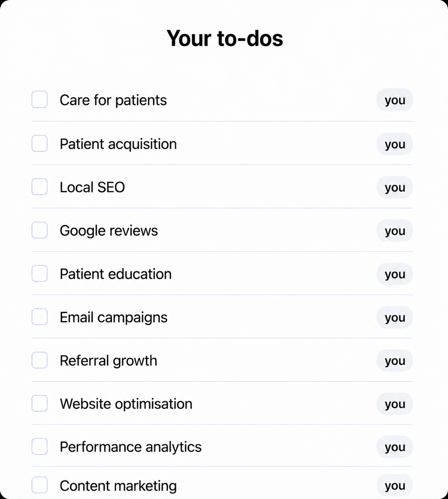Open the 'you' tag next to Local SEO
The width and height of the screenshot is (448, 499).
pos(395,187)
